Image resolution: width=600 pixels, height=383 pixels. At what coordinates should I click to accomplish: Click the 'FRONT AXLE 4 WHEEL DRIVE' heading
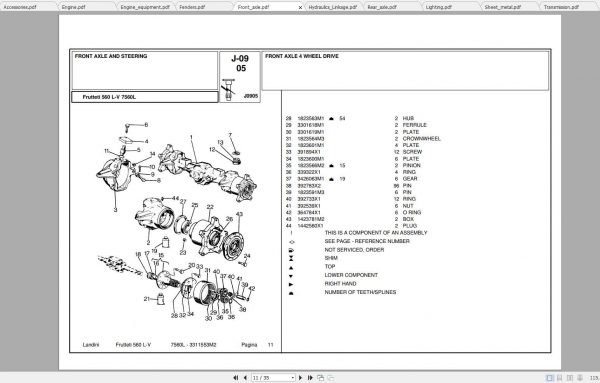point(302,56)
